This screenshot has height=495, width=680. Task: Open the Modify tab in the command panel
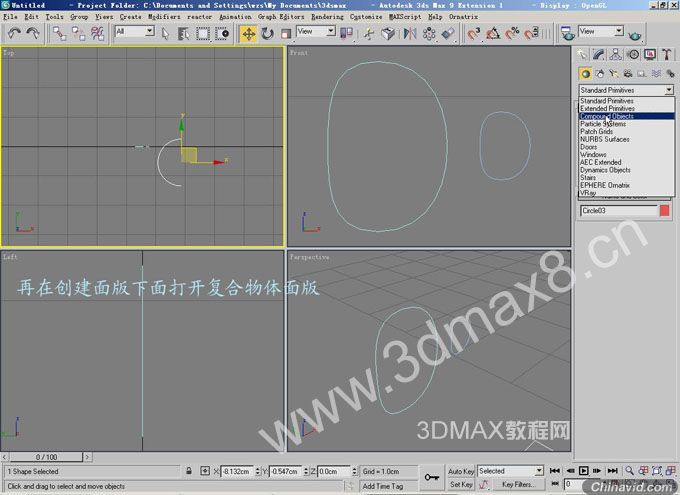pyautogui.click(x=599, y=56)
